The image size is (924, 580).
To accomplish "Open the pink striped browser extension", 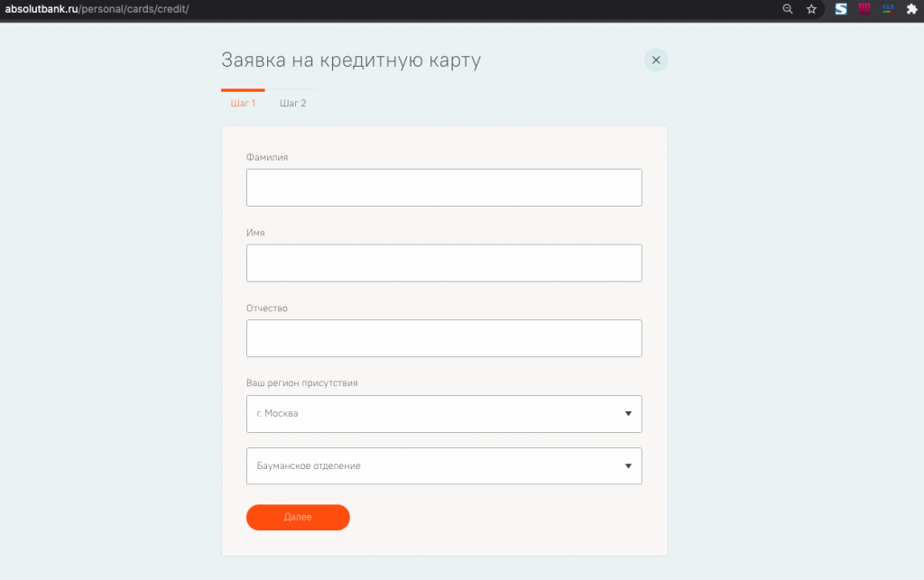I will (x=864, y=9).
